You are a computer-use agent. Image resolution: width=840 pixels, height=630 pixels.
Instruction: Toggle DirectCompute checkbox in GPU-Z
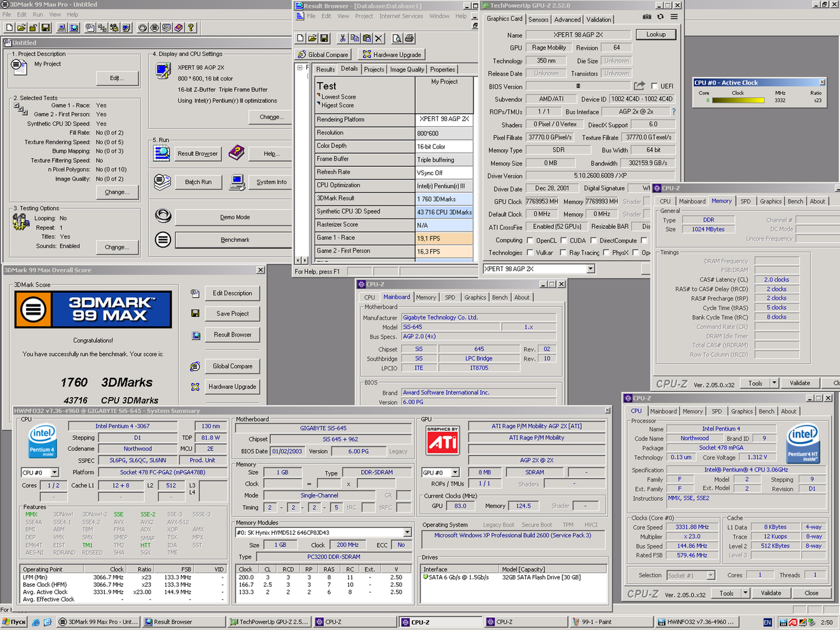(x=593, y=240)
